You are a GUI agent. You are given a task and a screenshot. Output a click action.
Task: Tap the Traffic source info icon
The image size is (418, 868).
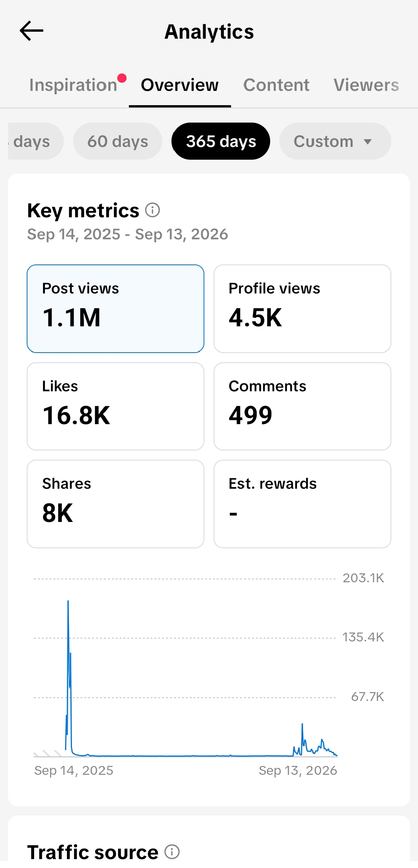pos(172,852)
